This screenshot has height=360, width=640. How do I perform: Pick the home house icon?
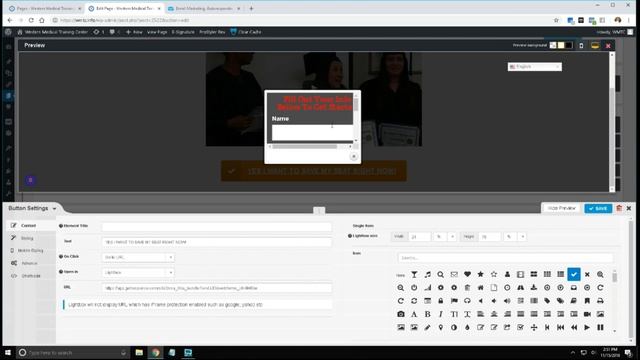click(480, 288)
